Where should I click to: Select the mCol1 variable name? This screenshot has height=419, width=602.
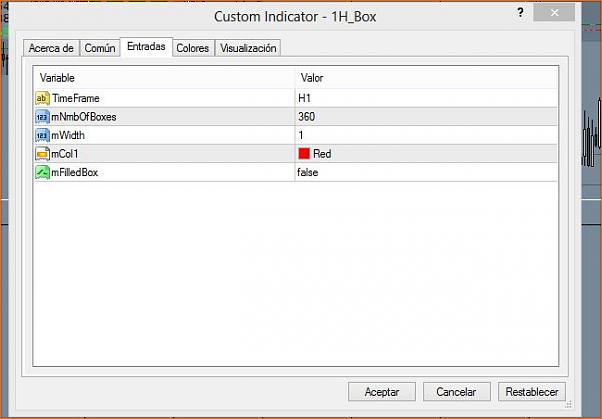point(64,154)
